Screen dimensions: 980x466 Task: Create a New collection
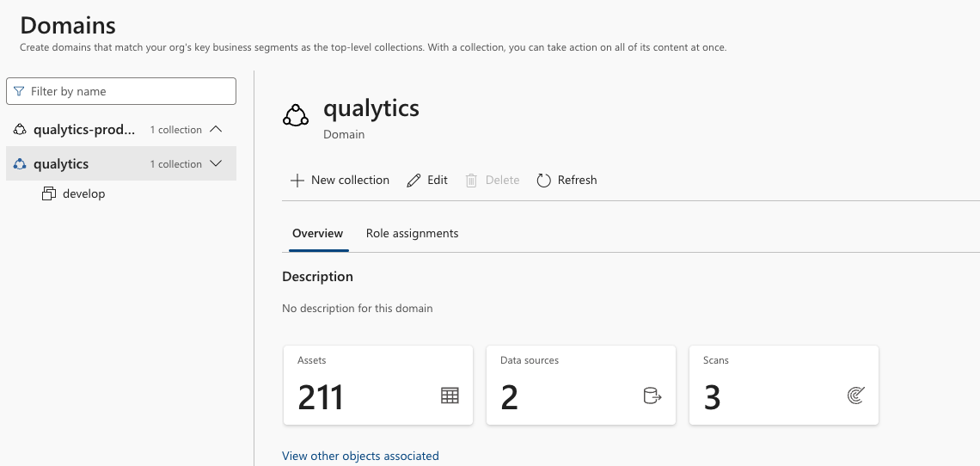(340, 181)
